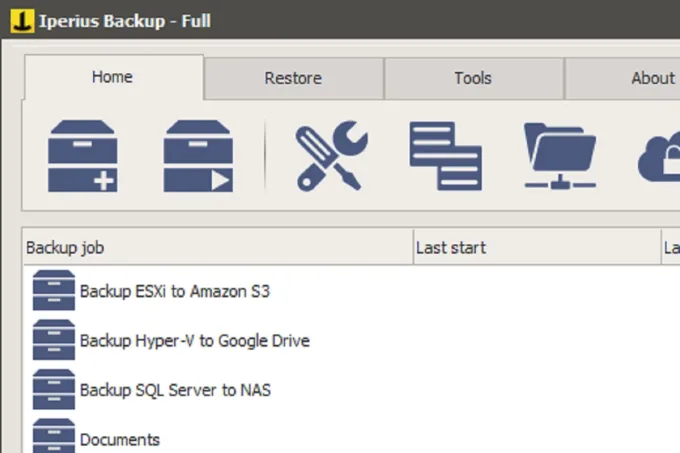The image size is (680, 453).
Task: Open the About tab
Action: [x=623, y=78]
